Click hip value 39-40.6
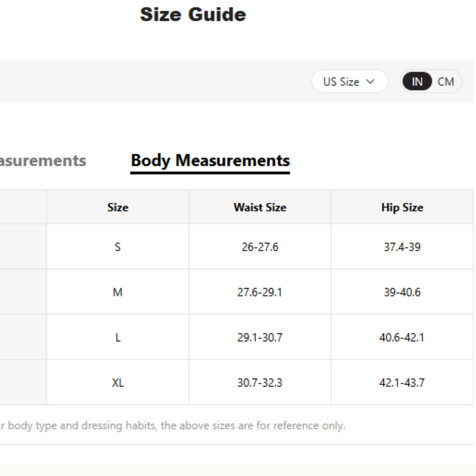Viewport: 476px width, 476px height. [402, 292]
